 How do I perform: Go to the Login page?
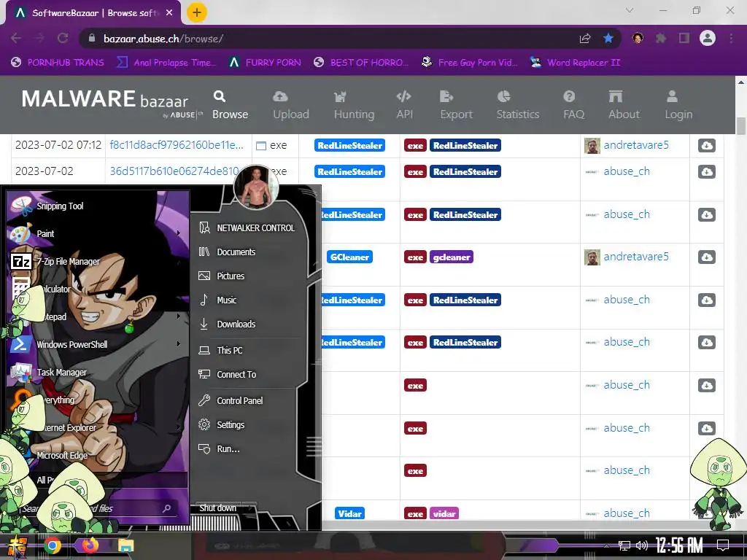678,105
